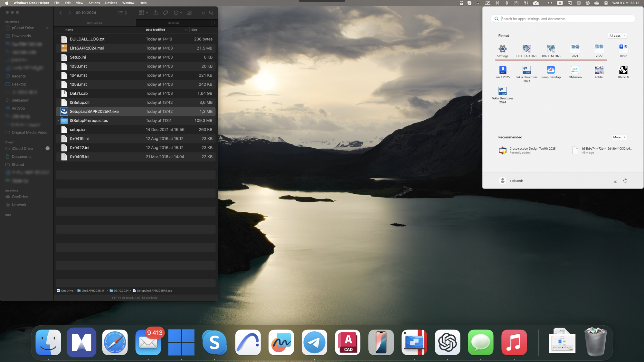
Task: Click the All apps button
Action: tap(617, 36)
